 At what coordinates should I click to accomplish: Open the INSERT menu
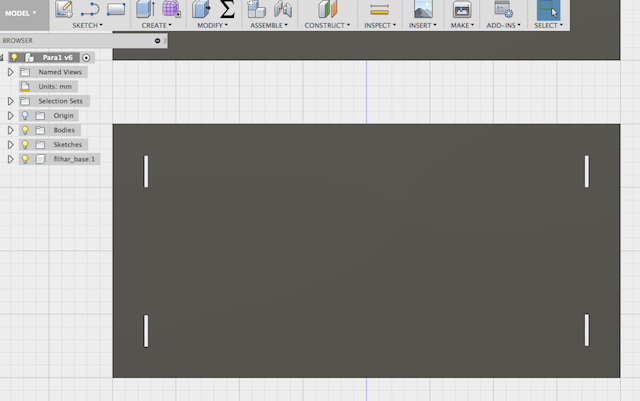pyautogui.click(x=423, y=25)
